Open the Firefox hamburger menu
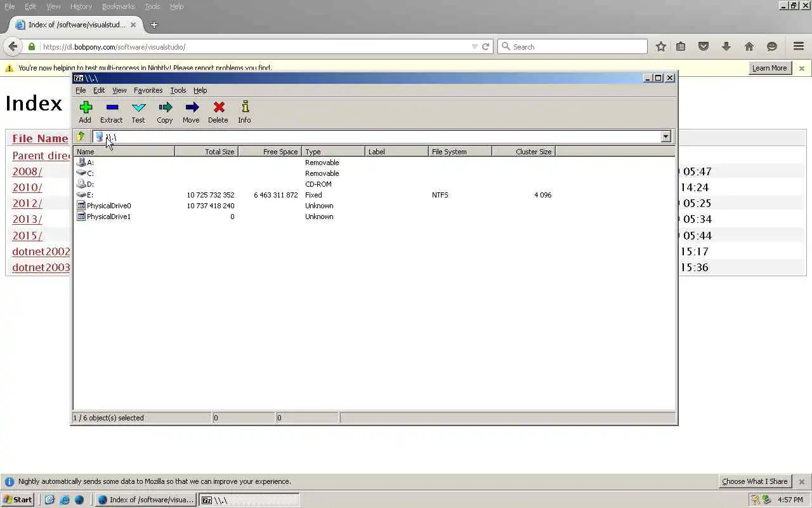Image resolution: width=812 pixels, height=508 pixels. [799, 46]
